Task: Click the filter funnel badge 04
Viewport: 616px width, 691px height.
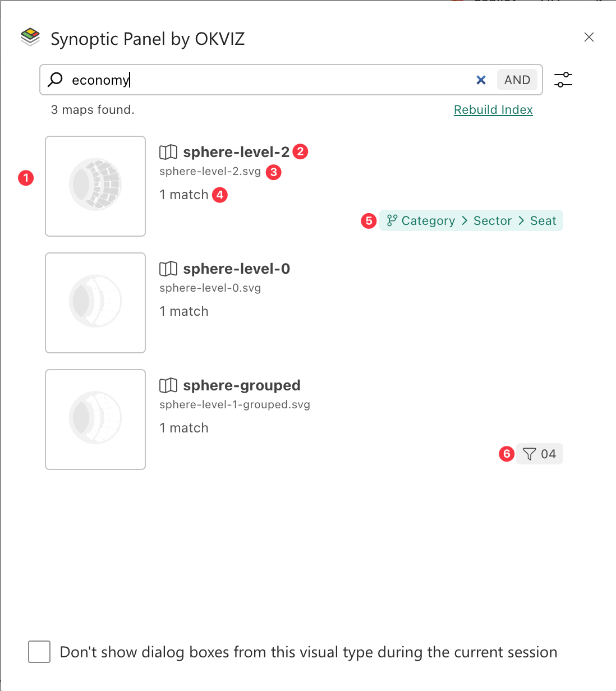Action: tap(539, 454)
